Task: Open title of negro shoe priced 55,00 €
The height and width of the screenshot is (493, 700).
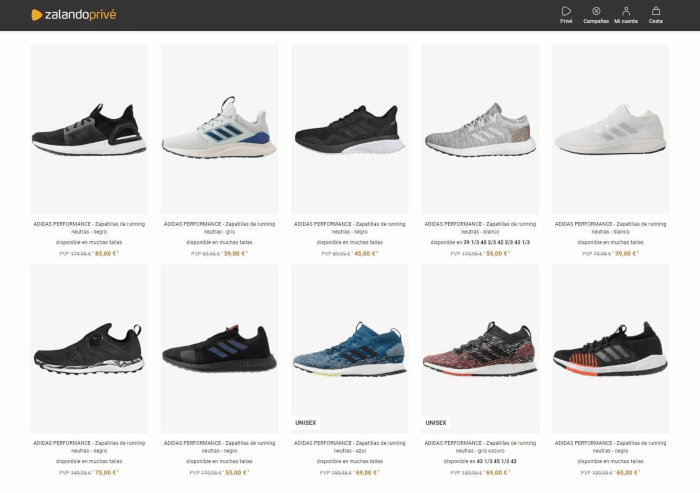Action: coord(219,447)
